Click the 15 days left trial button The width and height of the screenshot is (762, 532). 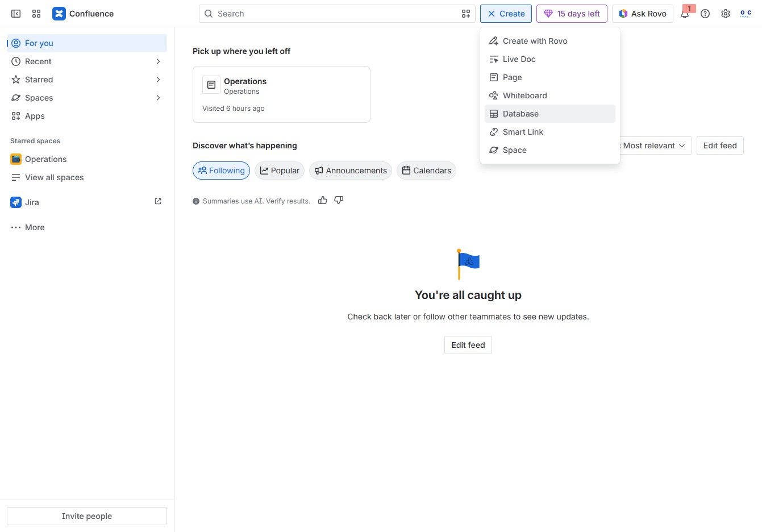click(x=572, y=14)
